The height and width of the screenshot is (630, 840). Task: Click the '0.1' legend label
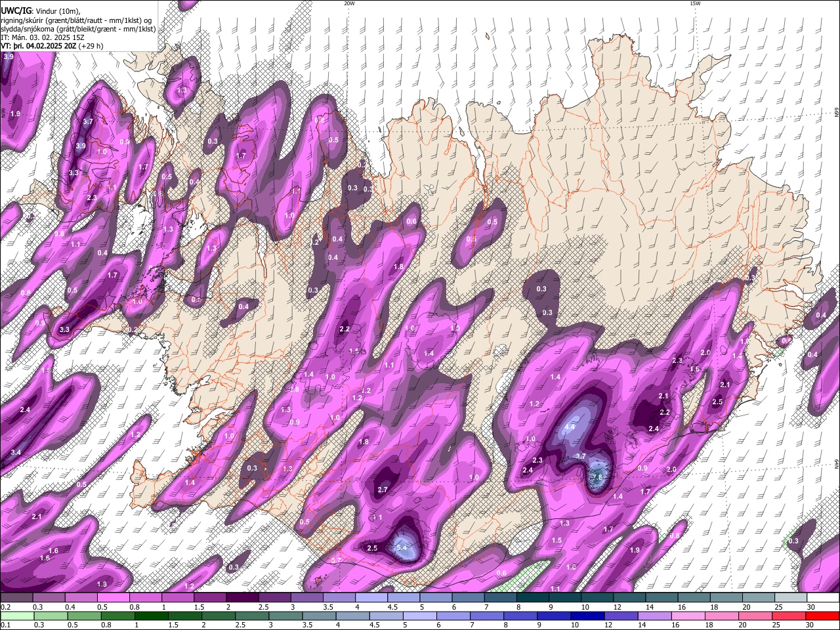[5, 625]
